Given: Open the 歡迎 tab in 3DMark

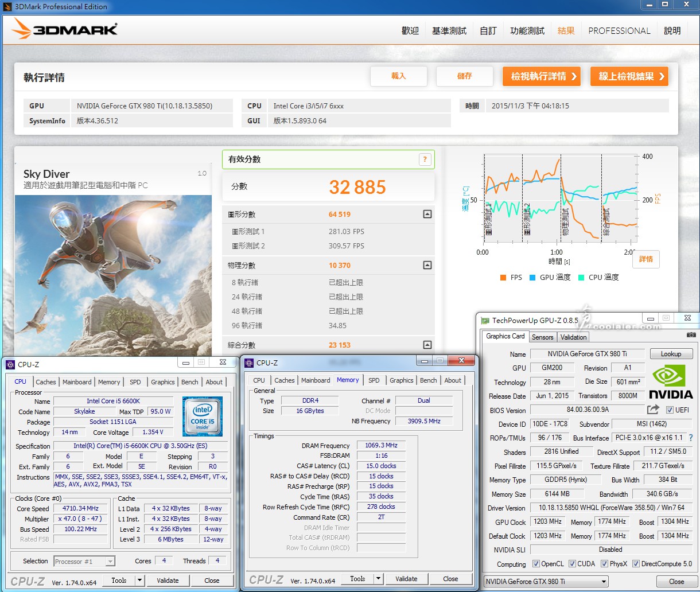Looking at the screenshot, I should pos(410,30).
